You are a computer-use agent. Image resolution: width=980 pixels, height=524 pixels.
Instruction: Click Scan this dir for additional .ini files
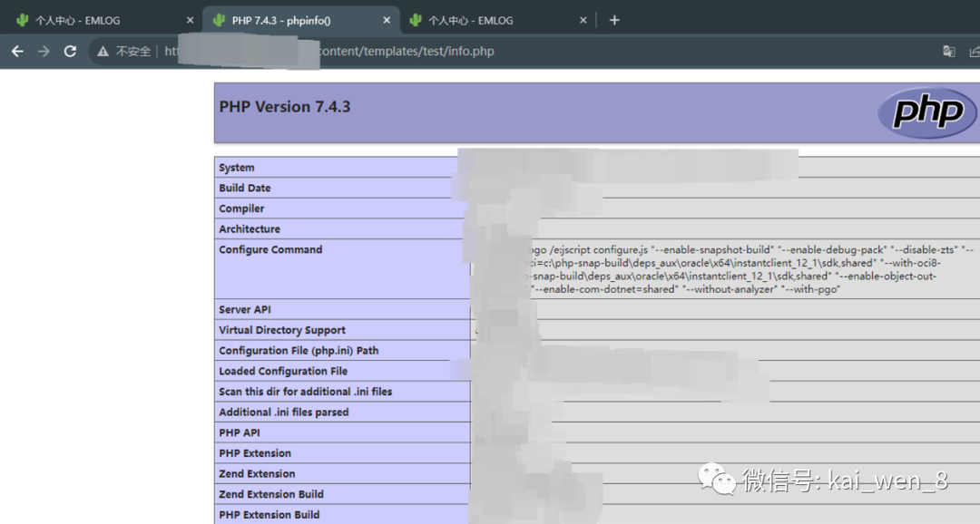(305, 393)
